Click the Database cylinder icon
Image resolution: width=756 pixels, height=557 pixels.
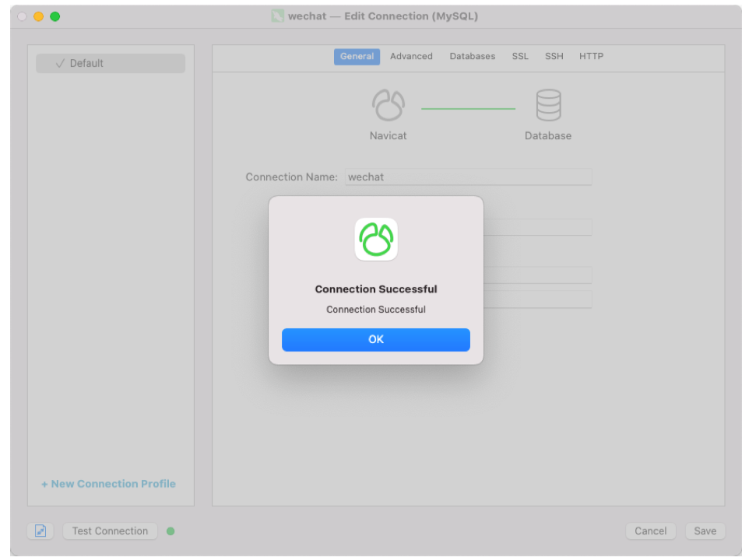point(548,106)
